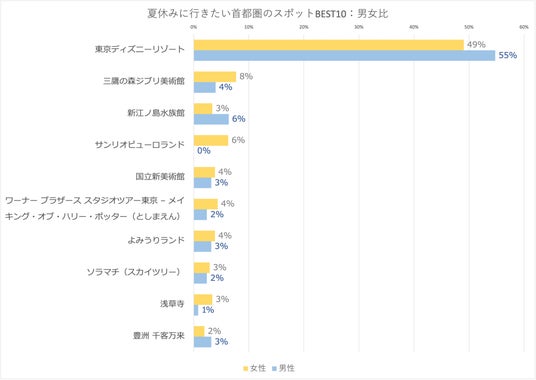The image size is (536, 380).
Task: Click the 豊洲 千客万来 male 3% bar
Action: pyautogui.click(x=202, y=342)
